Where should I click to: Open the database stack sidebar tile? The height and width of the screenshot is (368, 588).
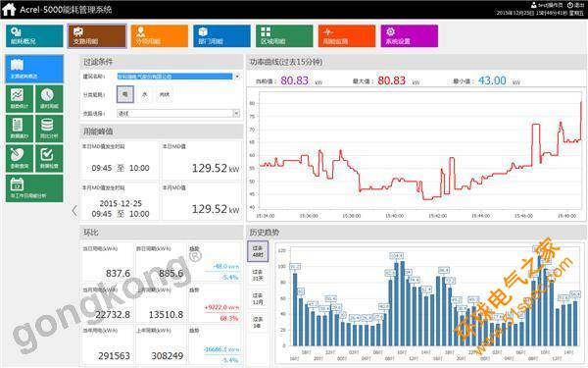click(49, 129)
